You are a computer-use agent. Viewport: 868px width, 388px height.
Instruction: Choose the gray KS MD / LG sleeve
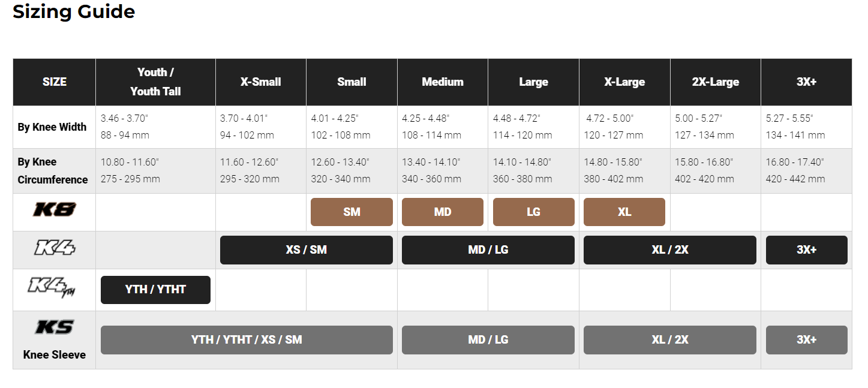pyautogui.click(x=488, y=340)
